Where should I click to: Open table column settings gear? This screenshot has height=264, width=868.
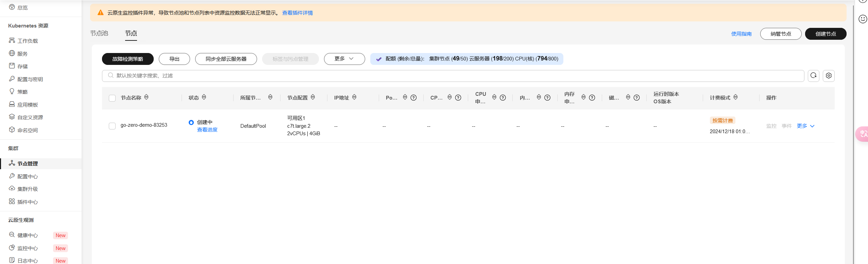[829, 75]
